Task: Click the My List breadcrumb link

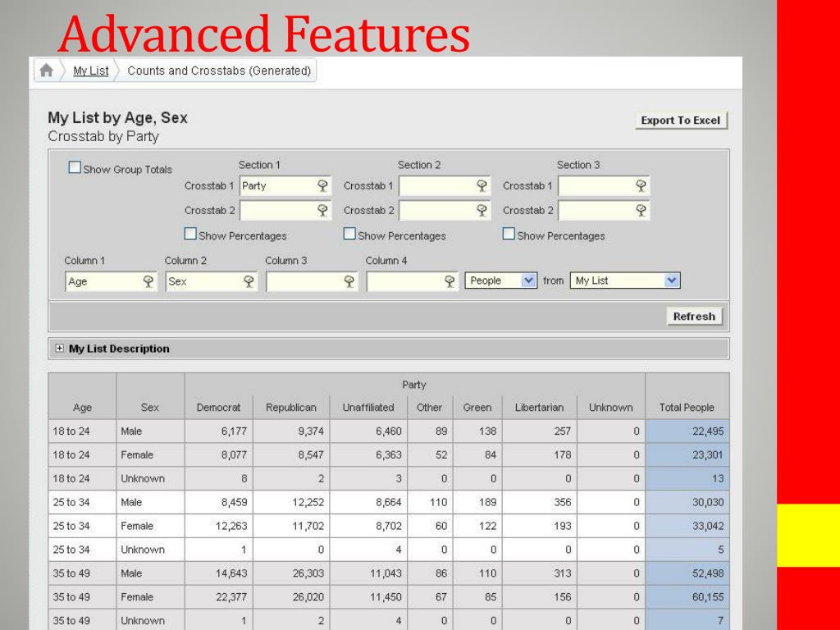Action: (x=91, y=71)
